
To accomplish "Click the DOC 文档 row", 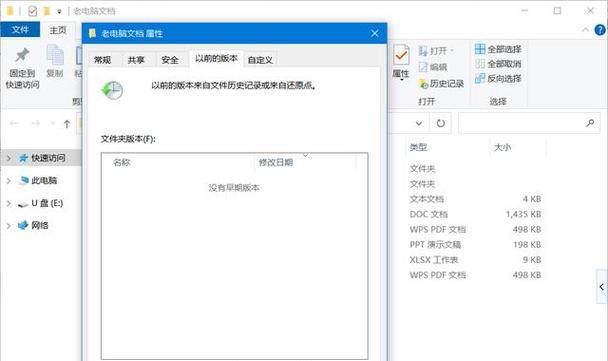I will coord(475,214).
